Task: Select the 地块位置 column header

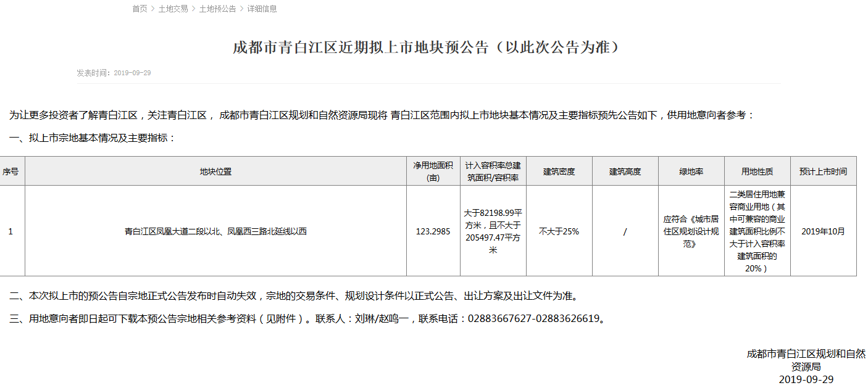Action: click(x=215, y=171)
